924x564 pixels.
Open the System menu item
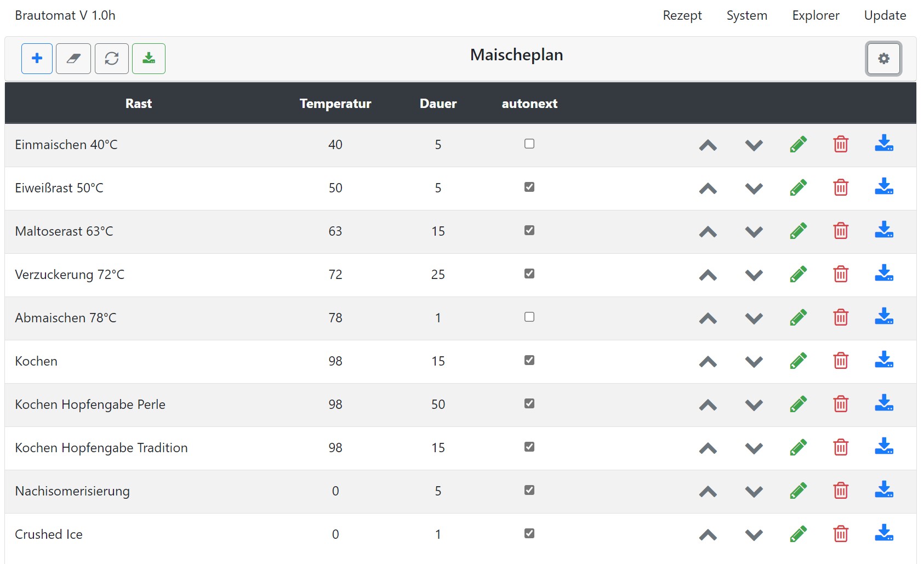746,15
